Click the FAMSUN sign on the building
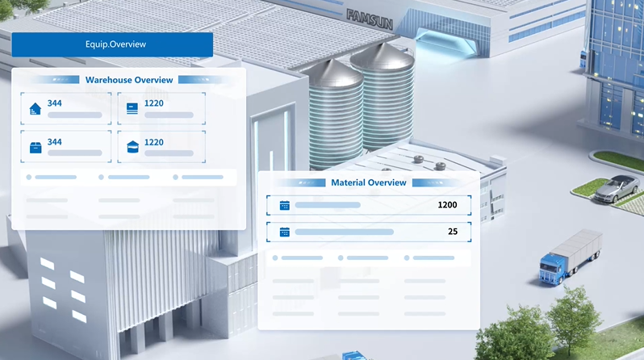The image size is (644, 360). pyautogui.click(x=369, y=19)
